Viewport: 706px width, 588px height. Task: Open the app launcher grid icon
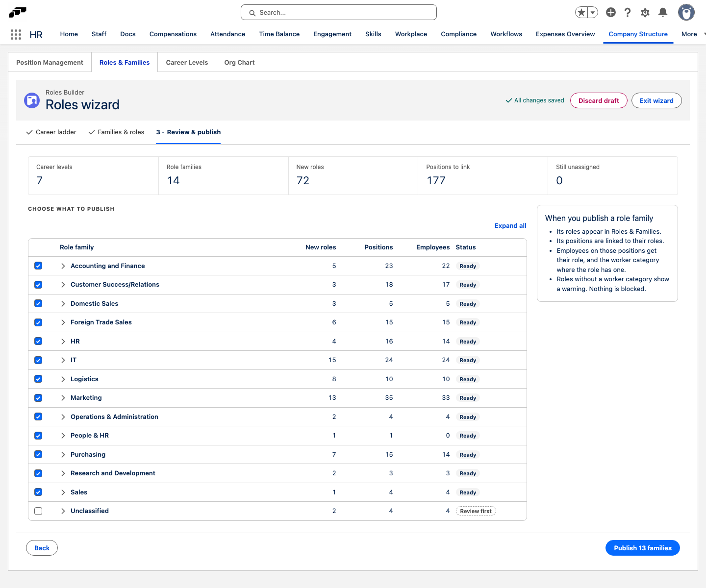[x=16, y=34]
